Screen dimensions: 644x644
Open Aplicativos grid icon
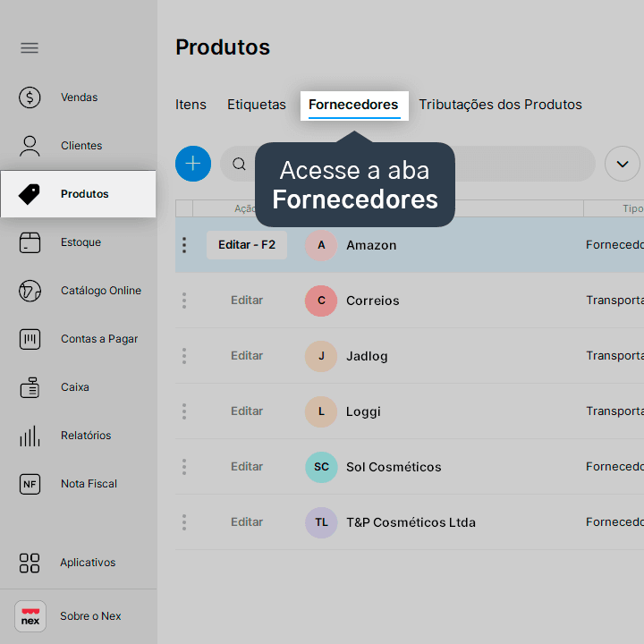point(30,563)
